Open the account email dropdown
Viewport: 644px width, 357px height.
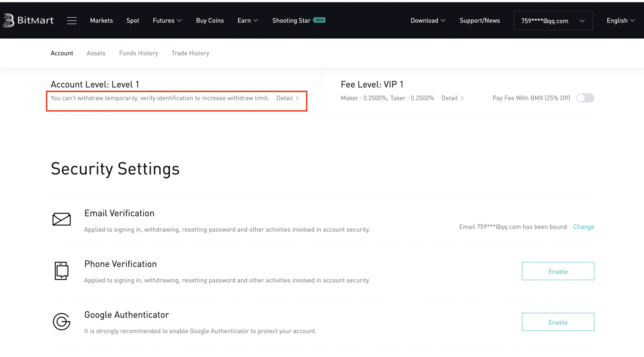(553, 21)
